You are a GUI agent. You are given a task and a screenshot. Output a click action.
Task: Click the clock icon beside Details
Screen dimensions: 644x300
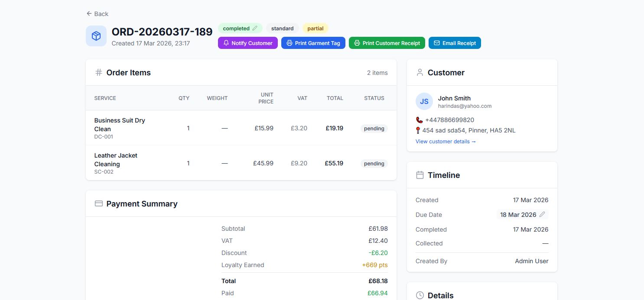point(420,295)
